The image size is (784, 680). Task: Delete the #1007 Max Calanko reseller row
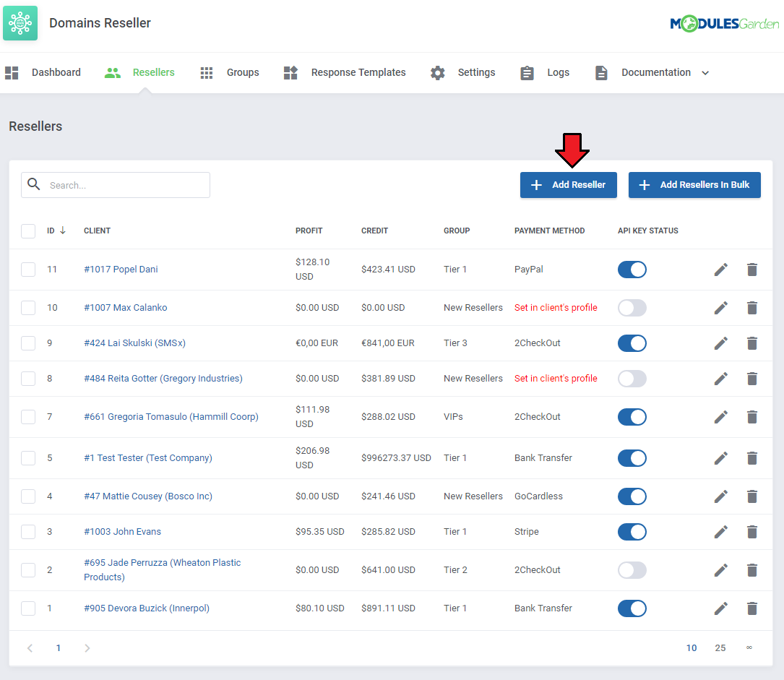pos(752,308)
